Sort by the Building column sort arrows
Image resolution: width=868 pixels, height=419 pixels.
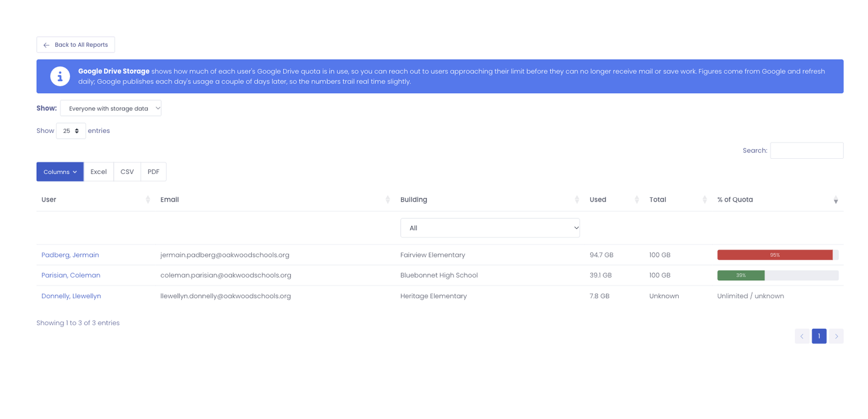[577, 200]
